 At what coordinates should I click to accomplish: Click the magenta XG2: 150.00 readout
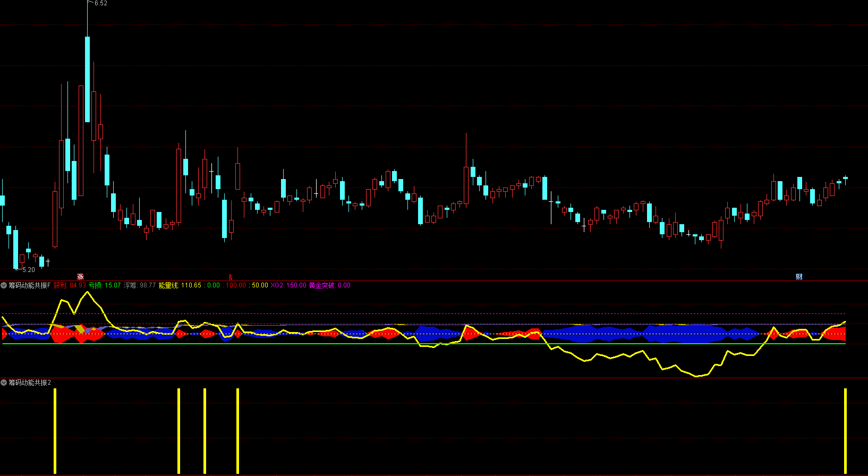point(288,285)
